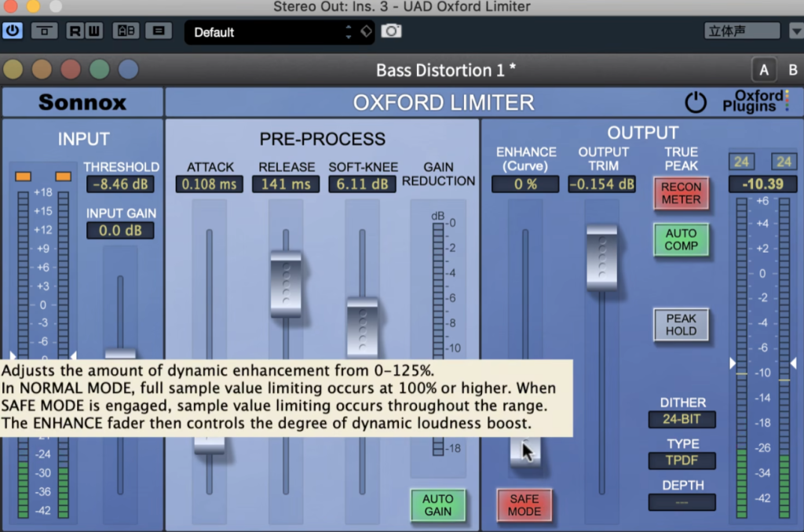Click the RELEASE fader handle
Viewport: 804px width, 532px height.
tap(286, 284)
